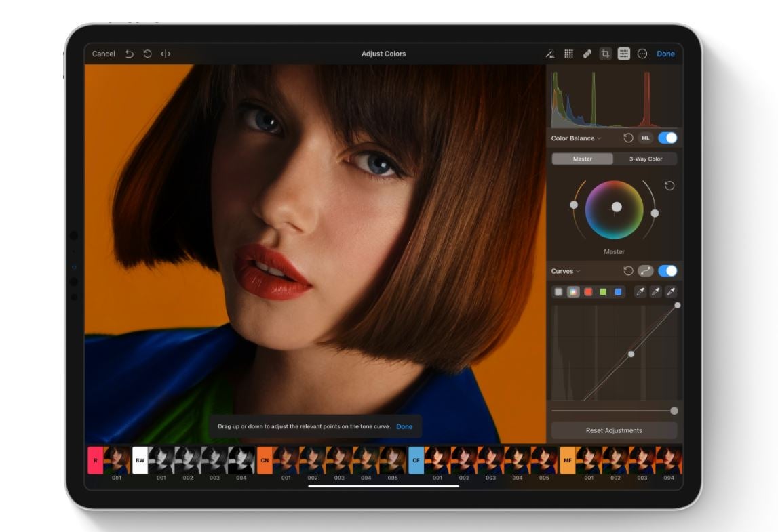Select the green curve channel
Screen dimensions: 778x532
[603, 292]
